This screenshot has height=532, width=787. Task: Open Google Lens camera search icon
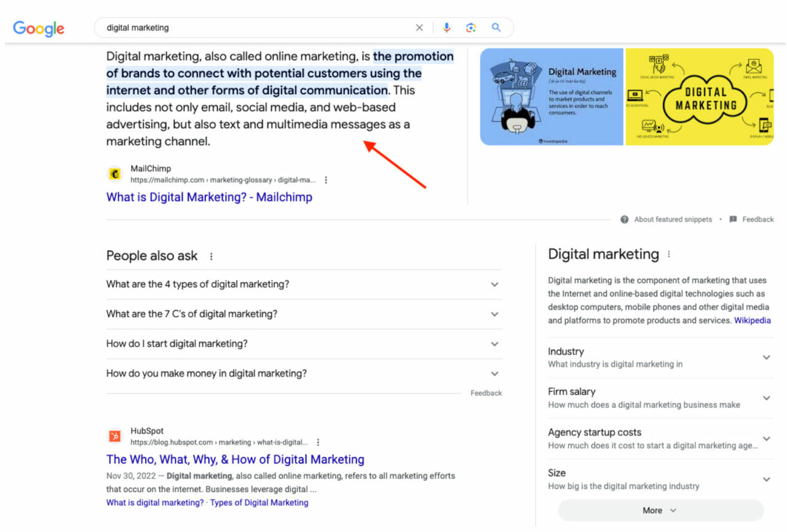coord(469,27)
